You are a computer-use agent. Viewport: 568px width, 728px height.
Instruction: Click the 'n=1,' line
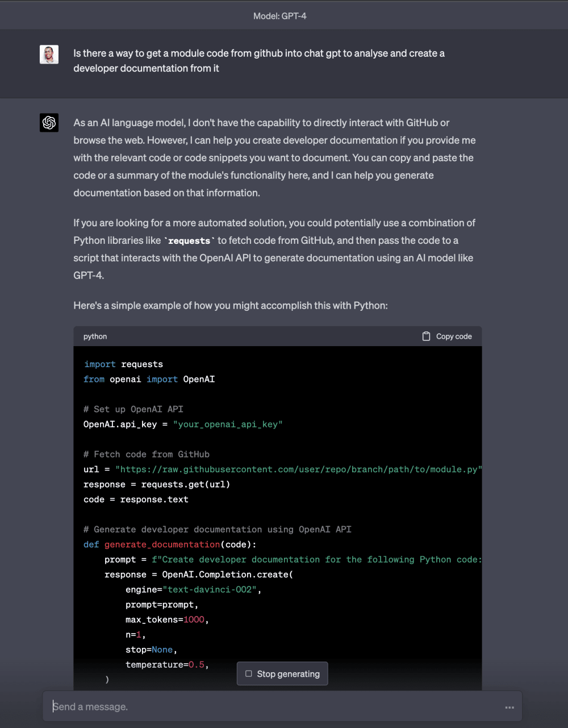coord(136,635)
